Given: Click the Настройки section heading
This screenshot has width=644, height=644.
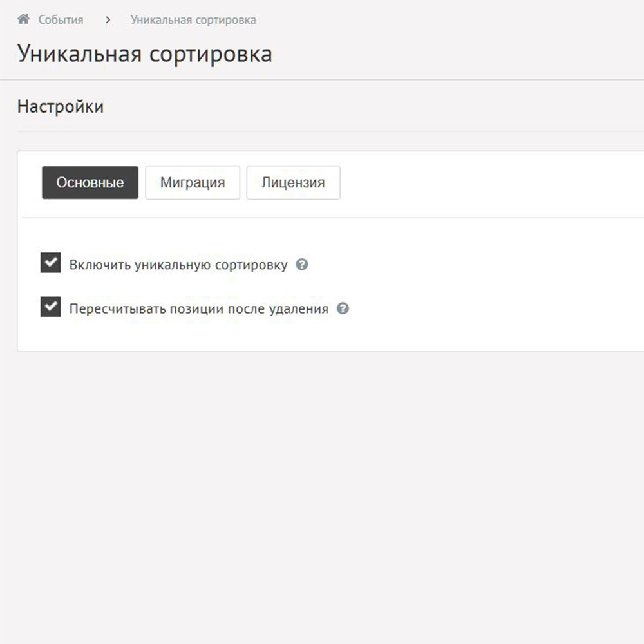Looking at the screenshot, I should pos(60,106).
